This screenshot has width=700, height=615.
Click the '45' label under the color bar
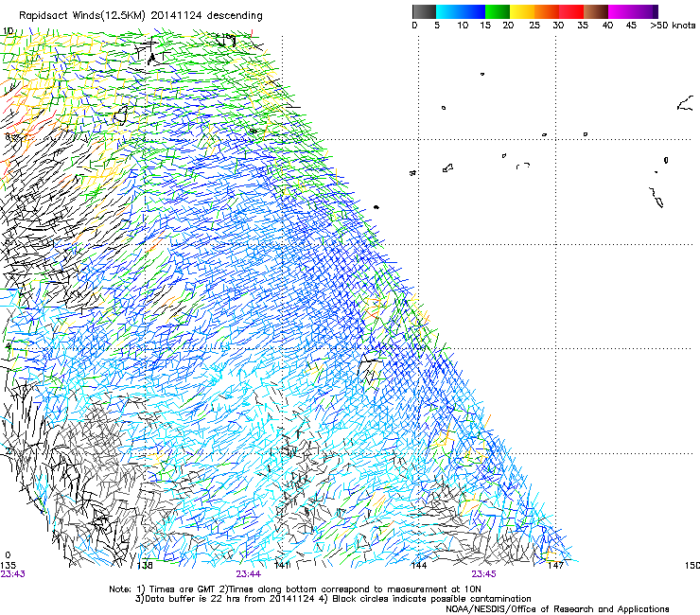[x=631, y=26]
